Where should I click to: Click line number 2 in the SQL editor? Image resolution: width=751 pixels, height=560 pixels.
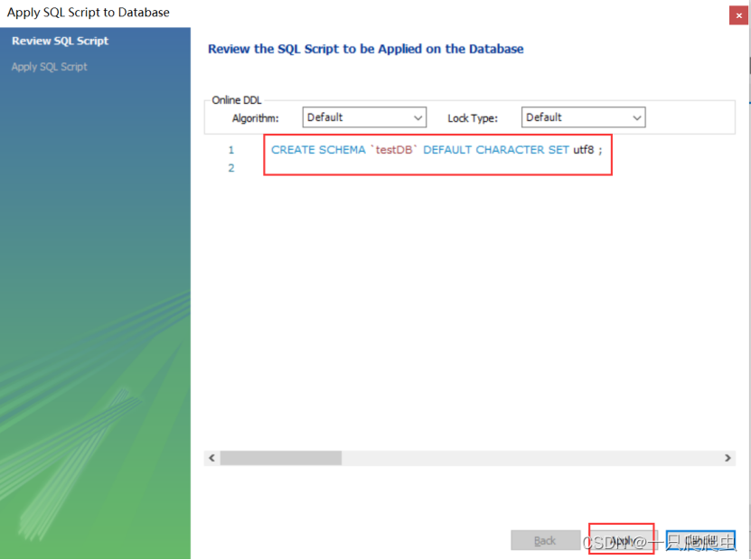point(230,167)
